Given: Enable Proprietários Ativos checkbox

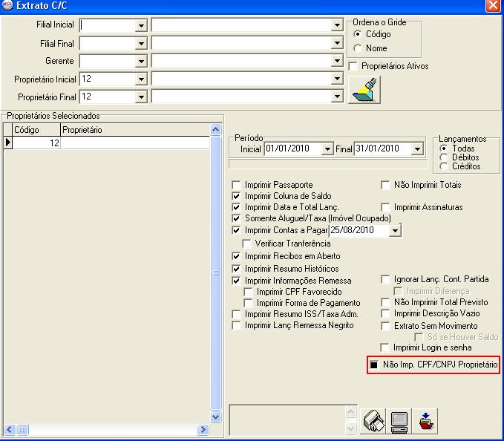Looking at the screenshot, I should [353, 66].
